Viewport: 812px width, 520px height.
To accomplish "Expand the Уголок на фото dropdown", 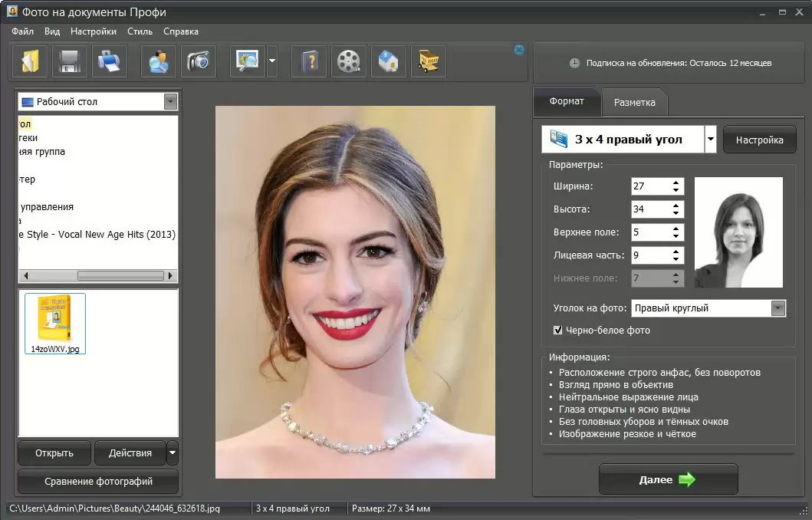I will pyautogui.click(x=778, y=308).
